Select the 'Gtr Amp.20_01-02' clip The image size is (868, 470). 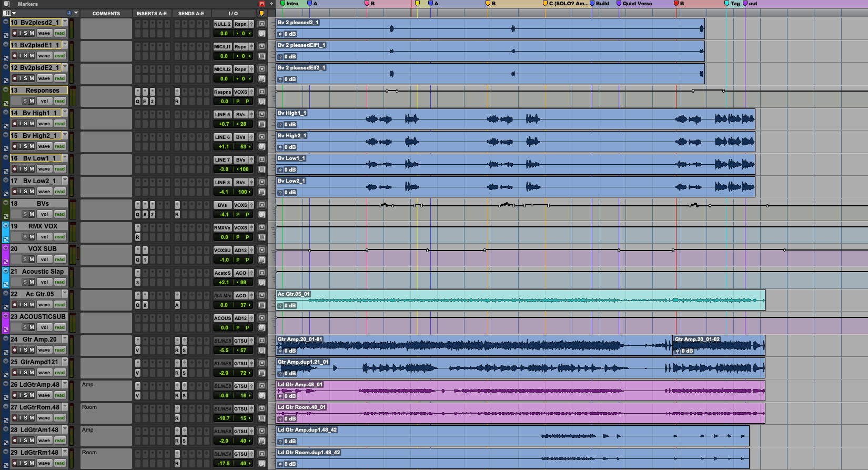pos(719,345)
